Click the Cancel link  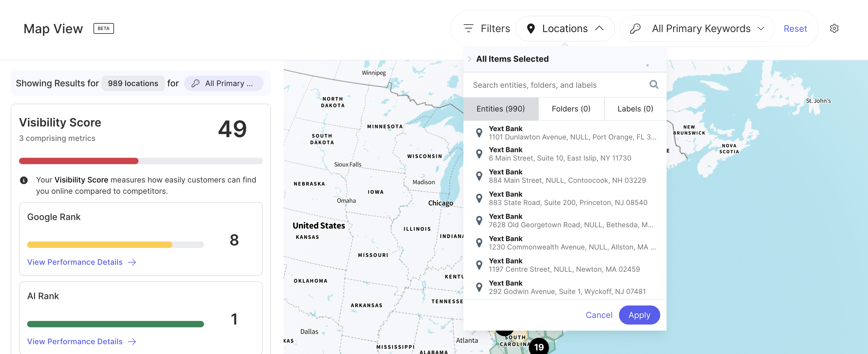click(x=599, y=315)
